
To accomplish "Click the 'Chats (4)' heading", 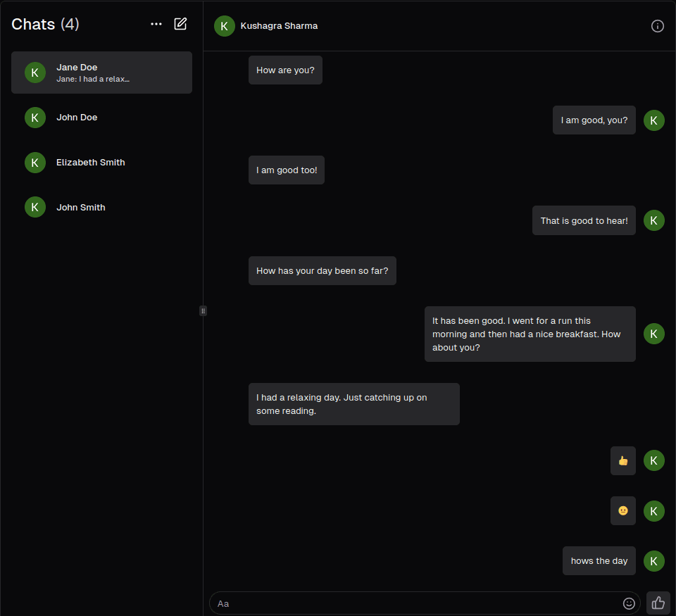I will click(45, 23).
